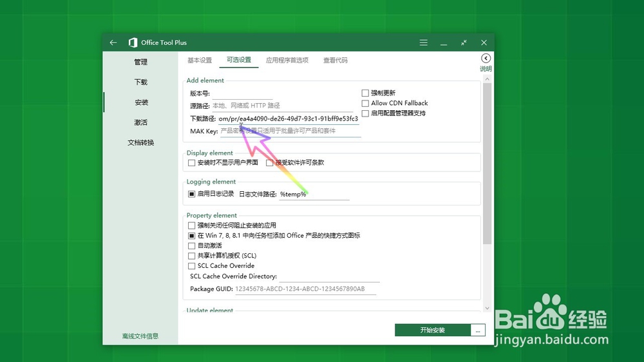Toggle Allow CDN Fallback checkbox
Screen dimensions: 644x362
tap(365, 103)
